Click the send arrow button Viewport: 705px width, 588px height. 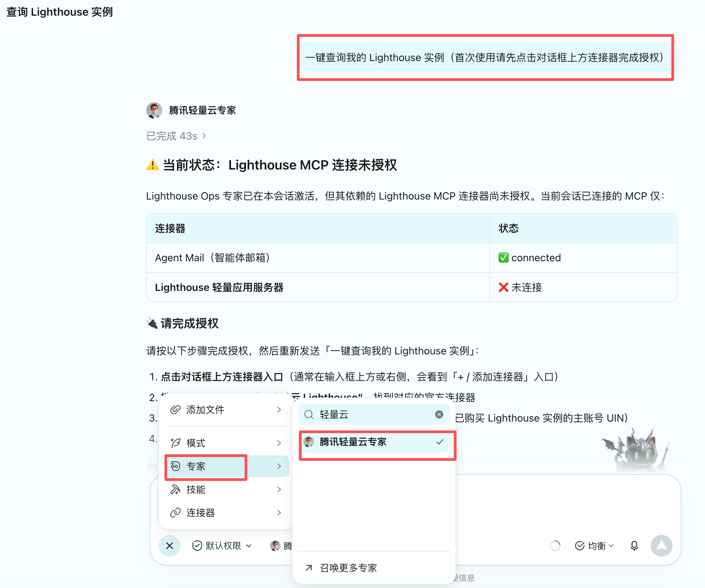[661, 546]
